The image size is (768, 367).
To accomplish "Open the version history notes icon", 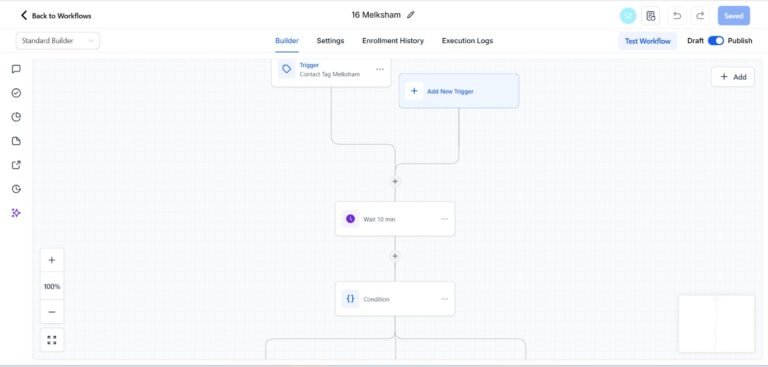I will click(650, 16).
